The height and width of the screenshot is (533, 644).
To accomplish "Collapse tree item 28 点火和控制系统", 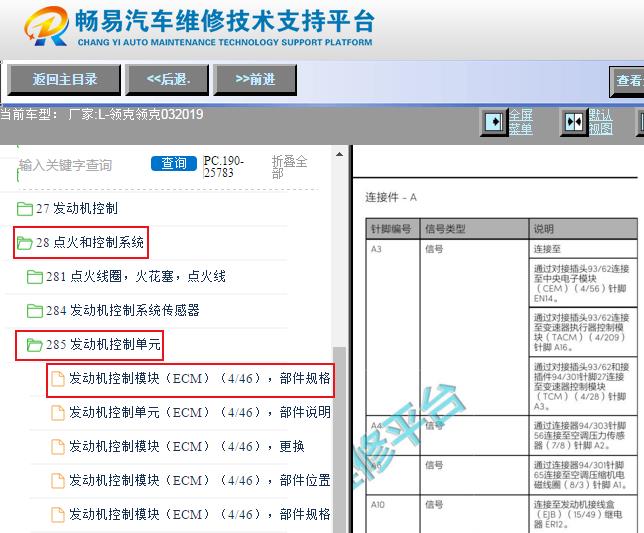I will 90,243.
